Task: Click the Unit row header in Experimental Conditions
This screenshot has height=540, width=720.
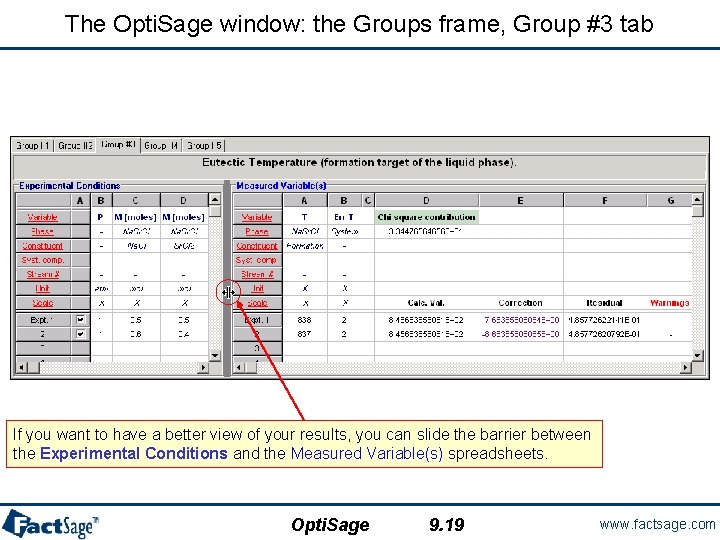Action: (x=43, y=288)
